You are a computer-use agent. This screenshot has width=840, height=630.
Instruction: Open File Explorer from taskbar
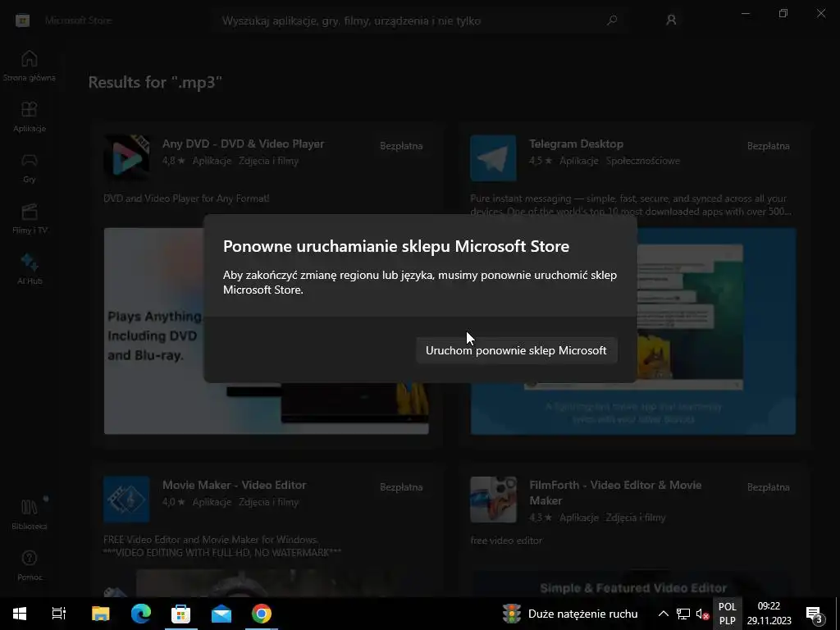point(100,614)
